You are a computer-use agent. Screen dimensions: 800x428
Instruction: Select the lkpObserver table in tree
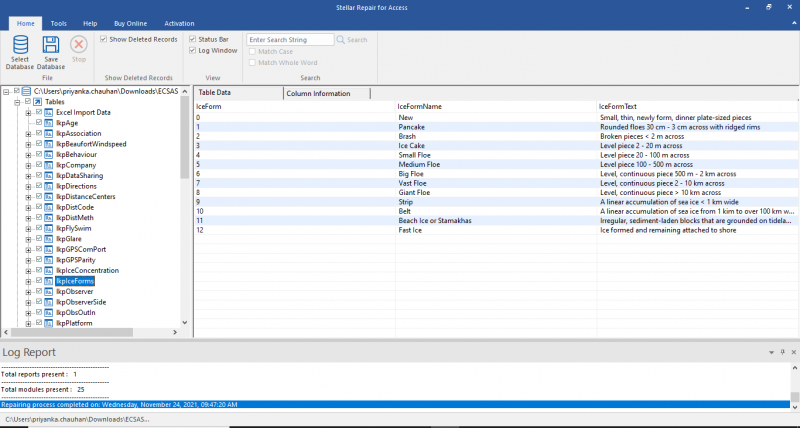coord(74,291)
